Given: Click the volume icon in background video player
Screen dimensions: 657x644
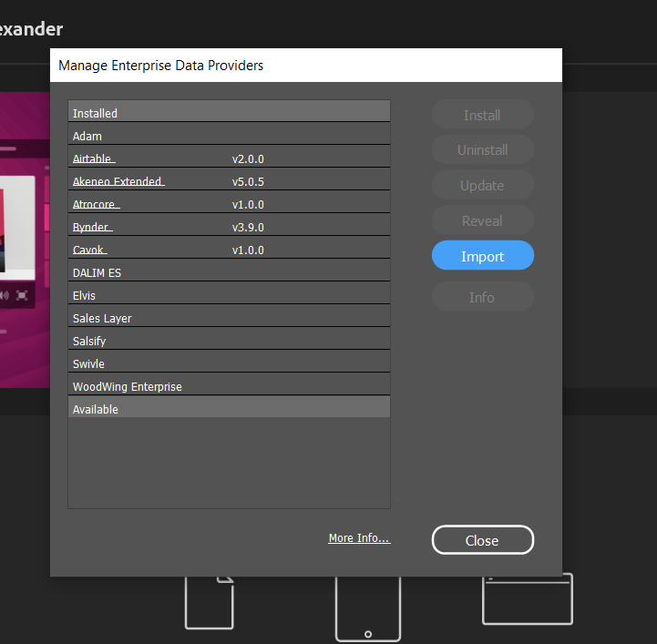Looking at the screenshot, I should coord(5,296).
